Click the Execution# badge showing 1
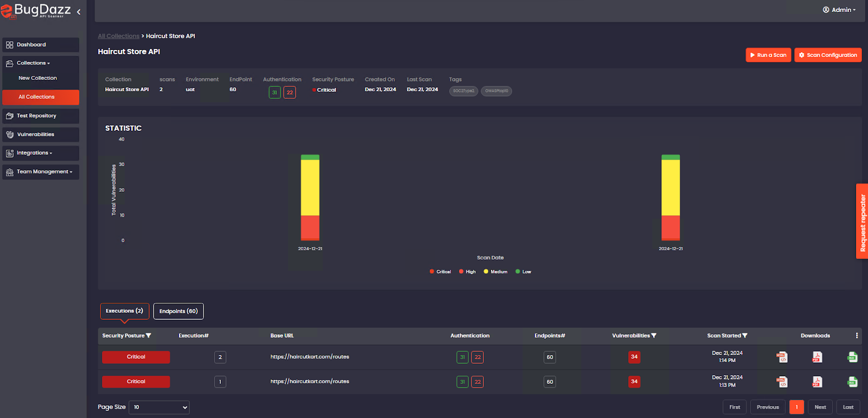Image resolution: width=868 pixels, height=418 pixels. (x=220, y=382)
